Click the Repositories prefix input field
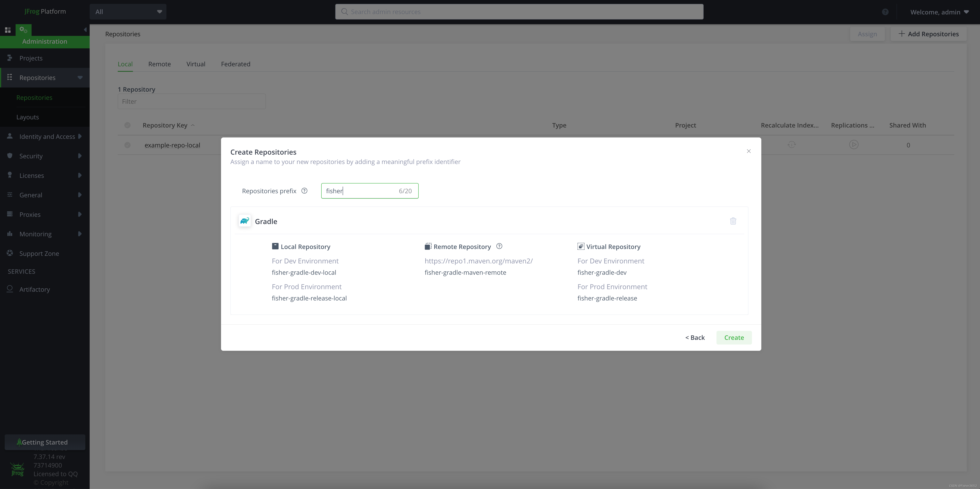This screenshot has width=980, height=489. coord(360,191)
